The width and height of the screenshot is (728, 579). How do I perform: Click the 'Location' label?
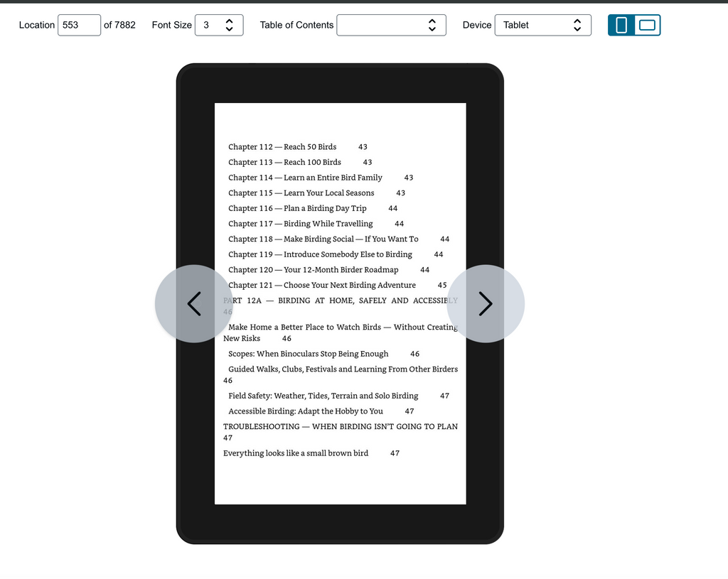(37, 25)
